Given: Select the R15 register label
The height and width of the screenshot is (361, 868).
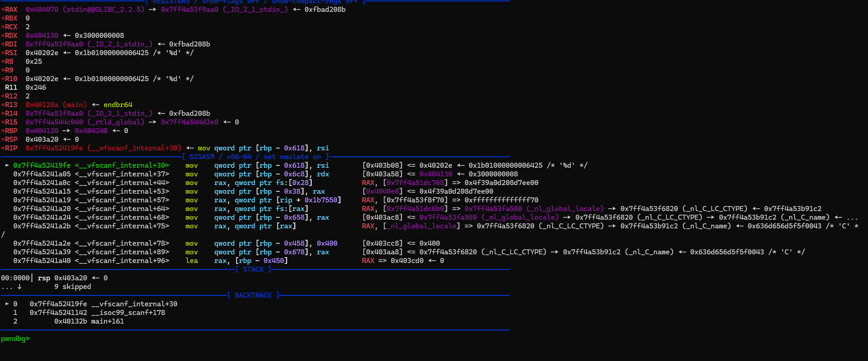Looking at the screenshot, I should (x=11, y=122).
